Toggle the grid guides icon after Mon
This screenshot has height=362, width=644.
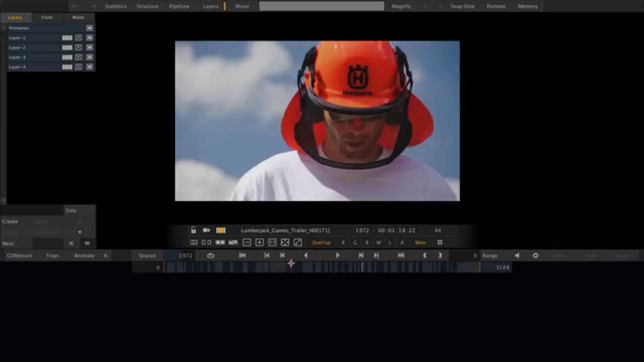coord(439,242)
